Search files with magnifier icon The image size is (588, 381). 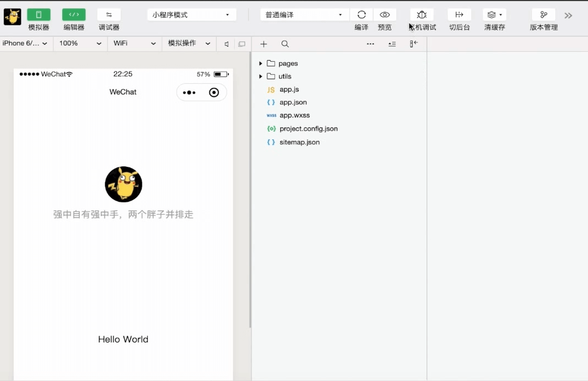pos(285,44)
